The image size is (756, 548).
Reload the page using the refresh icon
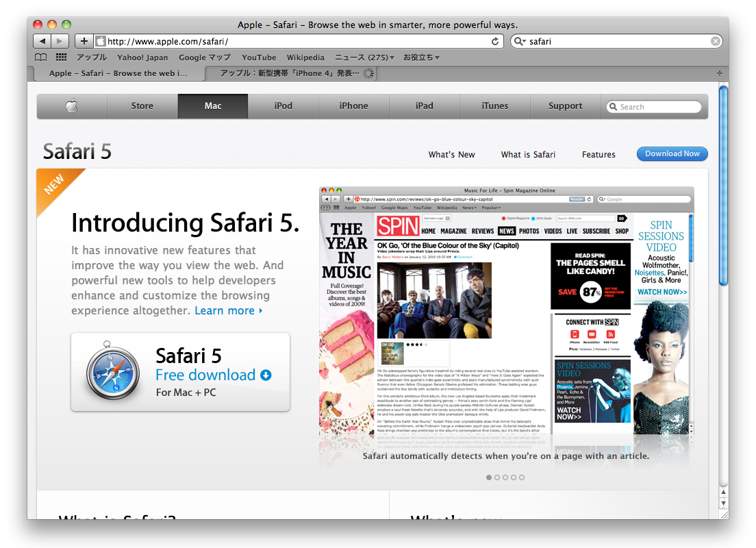pos(495,42)
